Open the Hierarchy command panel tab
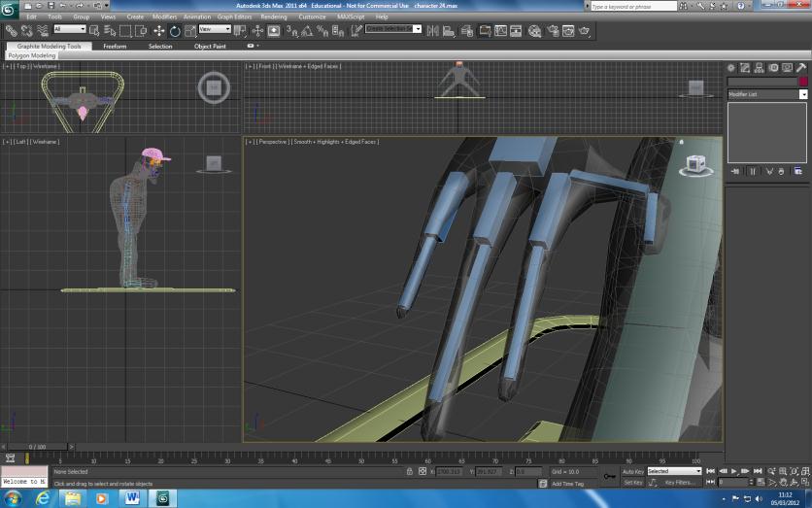Viewport: 812px width, 508px height. tap(759, 68)
